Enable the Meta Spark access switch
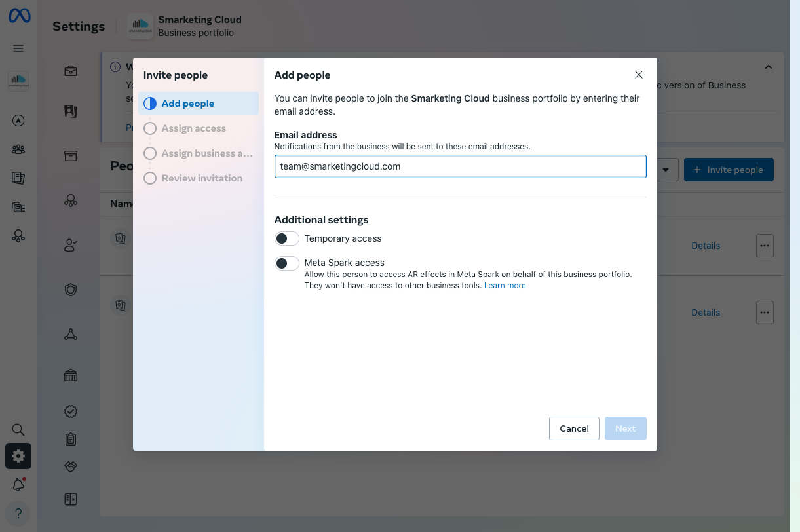The image size is (800, 532). coord(287,263)
